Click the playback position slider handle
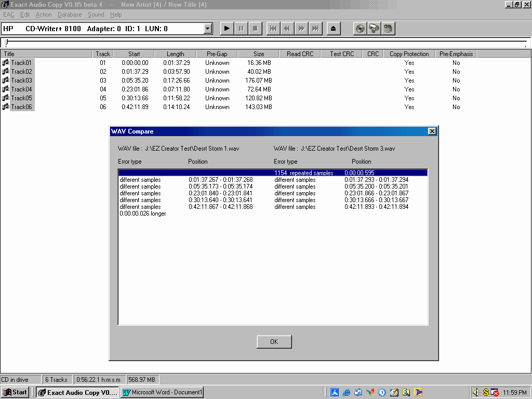This screenshot has height=399, width=532. [x=6, y=43]
